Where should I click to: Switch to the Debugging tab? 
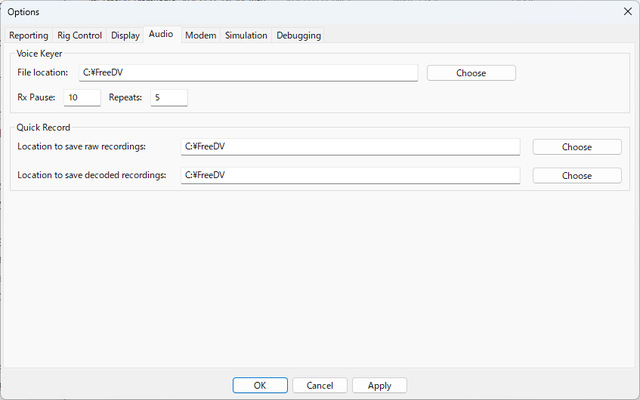point(298,35)
